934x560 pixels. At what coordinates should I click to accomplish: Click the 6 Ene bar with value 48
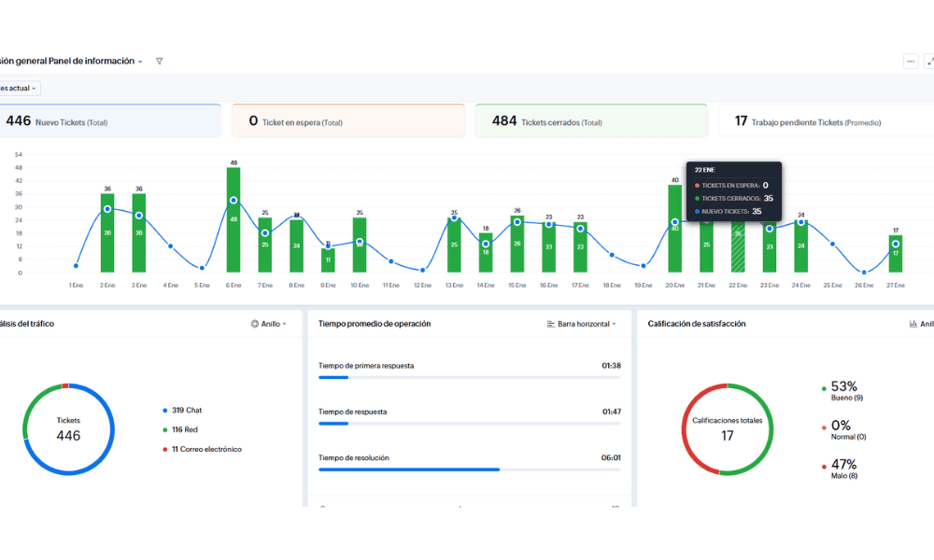(x=233, y=220)
